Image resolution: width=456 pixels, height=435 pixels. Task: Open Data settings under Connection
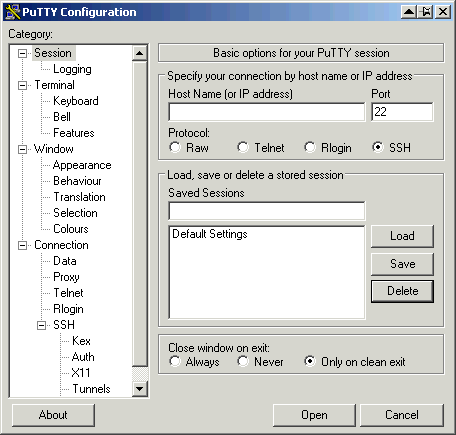coord(65,261)
